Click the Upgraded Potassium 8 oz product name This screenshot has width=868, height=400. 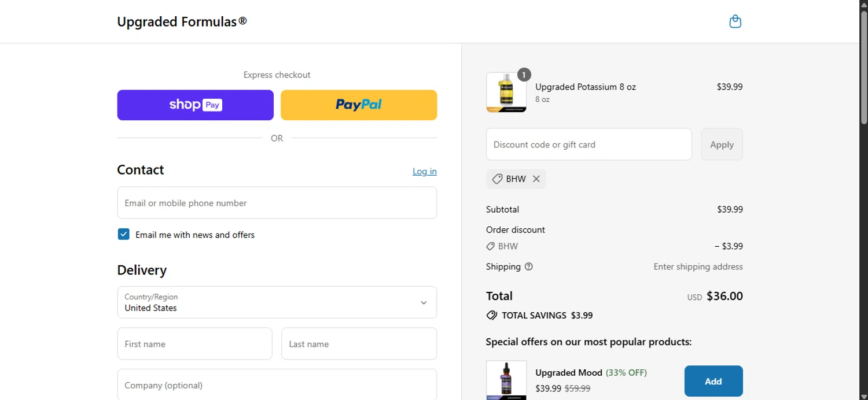pos(586,87)
